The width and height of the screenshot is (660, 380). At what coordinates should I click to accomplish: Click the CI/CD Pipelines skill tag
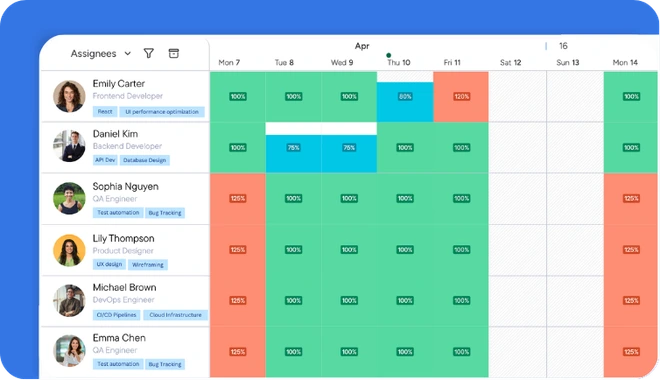point(117,315)
